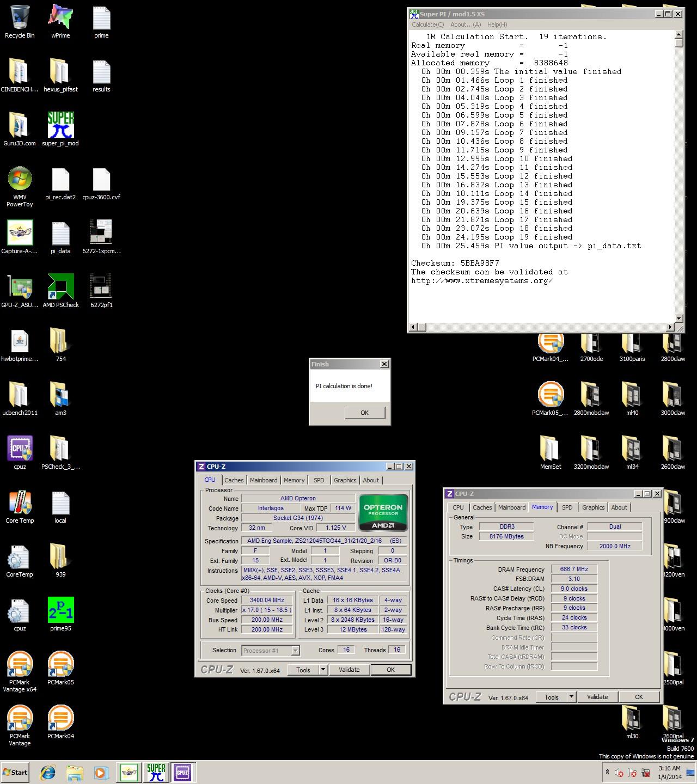This screenshot has height=784, width=697.
Task: Open the hwbotprime desktop icon
Action: click(x=20, y=345)
